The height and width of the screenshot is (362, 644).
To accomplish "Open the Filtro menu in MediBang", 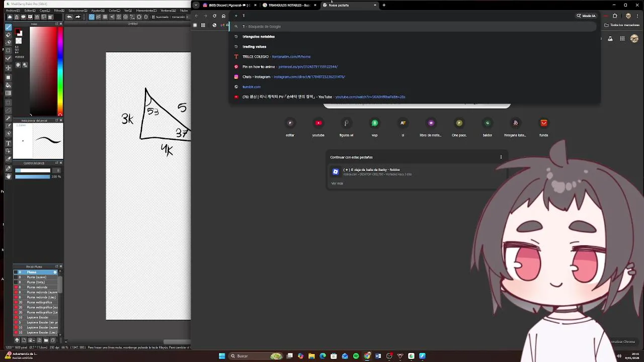I will pos(59,11).
